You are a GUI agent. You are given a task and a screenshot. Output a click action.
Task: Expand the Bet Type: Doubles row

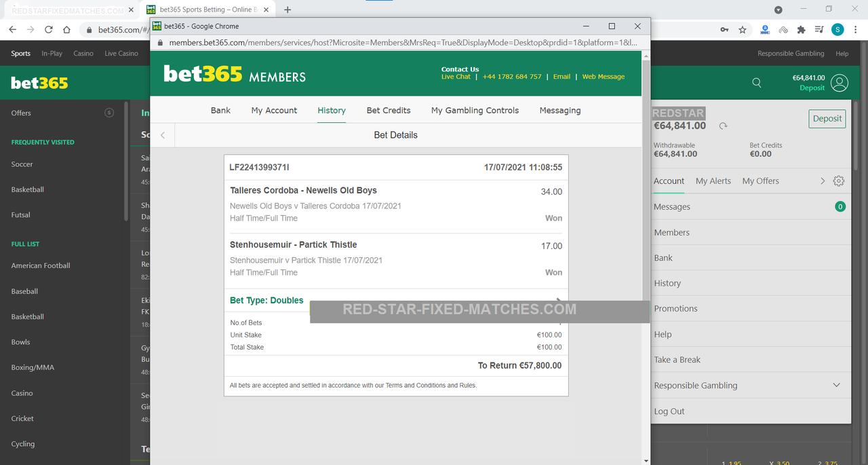tap(396, 301)
